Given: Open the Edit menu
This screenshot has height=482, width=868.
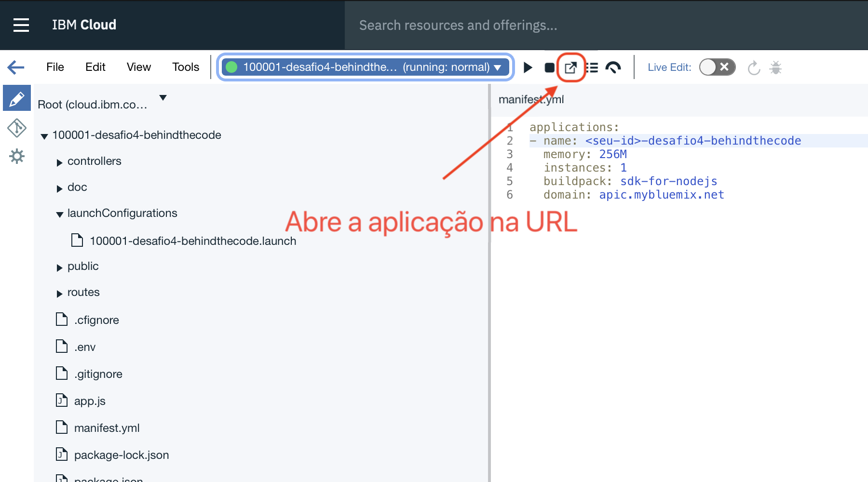Looking at the screenshot, I should coord(95,67).
